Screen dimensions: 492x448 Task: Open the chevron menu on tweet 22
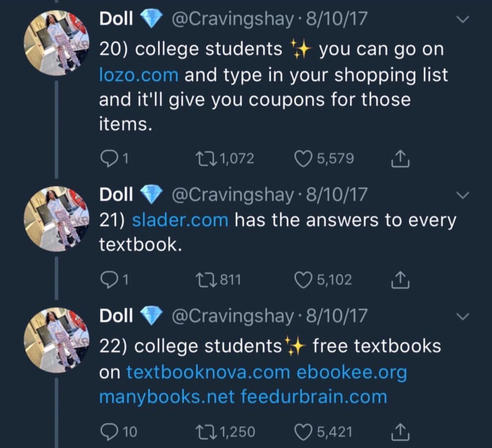tap(463, 316)
